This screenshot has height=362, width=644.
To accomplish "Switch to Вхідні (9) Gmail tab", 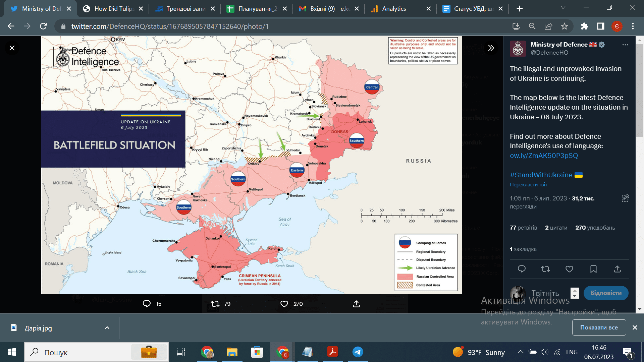I will 329,9.
